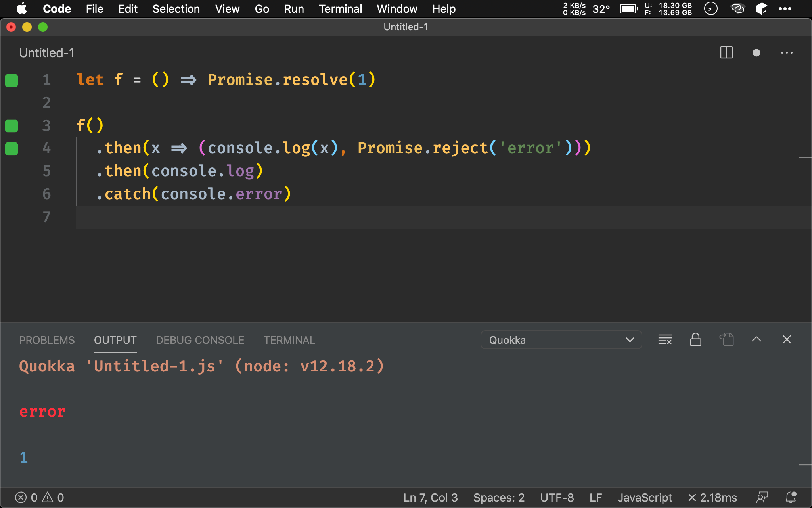Screen dimensions: 812x508
Task: Switch to the TERMINAL tab
Action: click(289, 340)
